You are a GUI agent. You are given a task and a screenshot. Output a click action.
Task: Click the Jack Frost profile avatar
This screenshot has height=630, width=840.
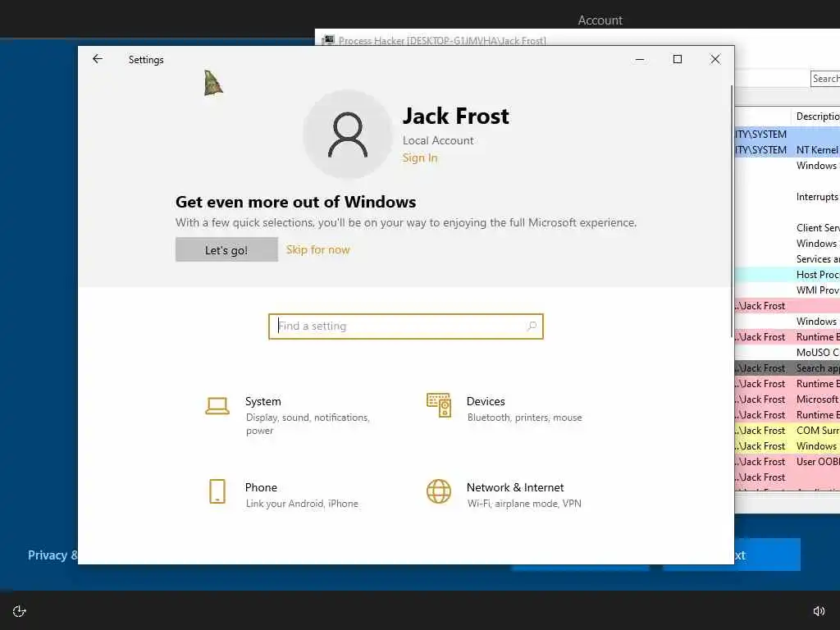[348, 134]
